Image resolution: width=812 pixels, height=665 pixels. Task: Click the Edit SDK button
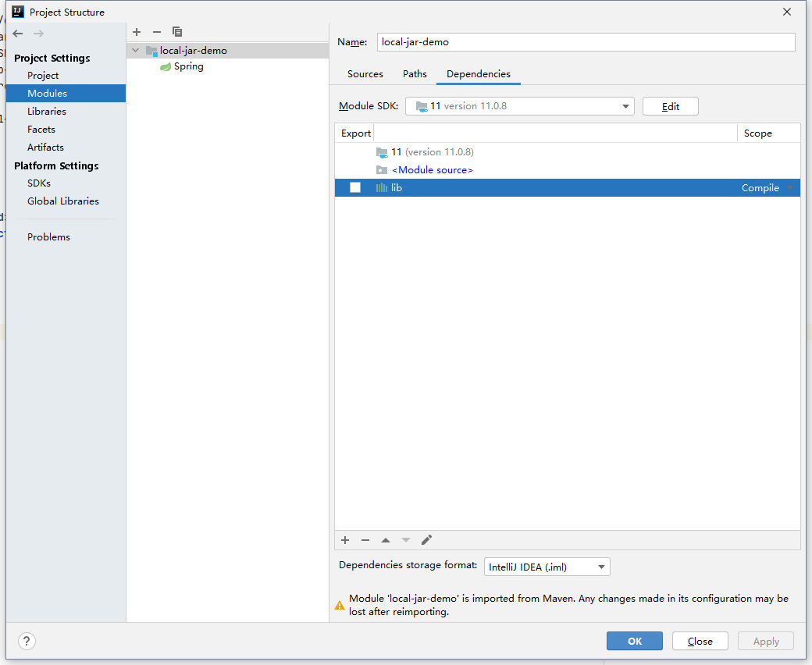[670, 106]
